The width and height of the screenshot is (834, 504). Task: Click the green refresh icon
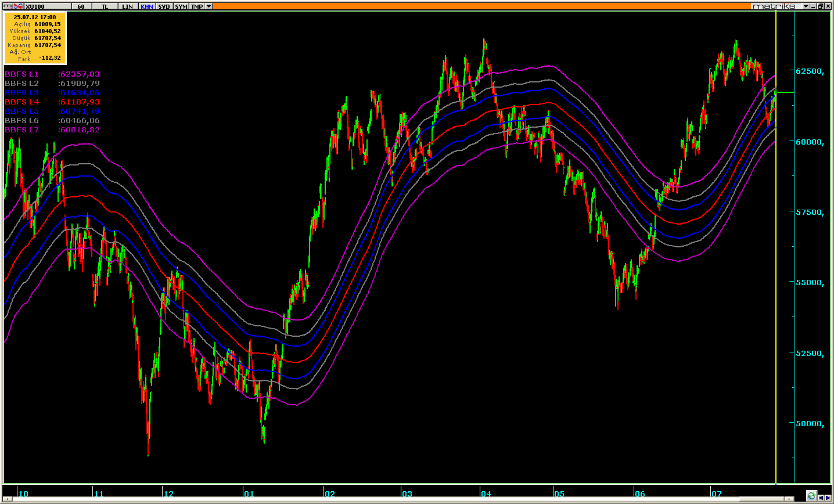tap(811, 495)
